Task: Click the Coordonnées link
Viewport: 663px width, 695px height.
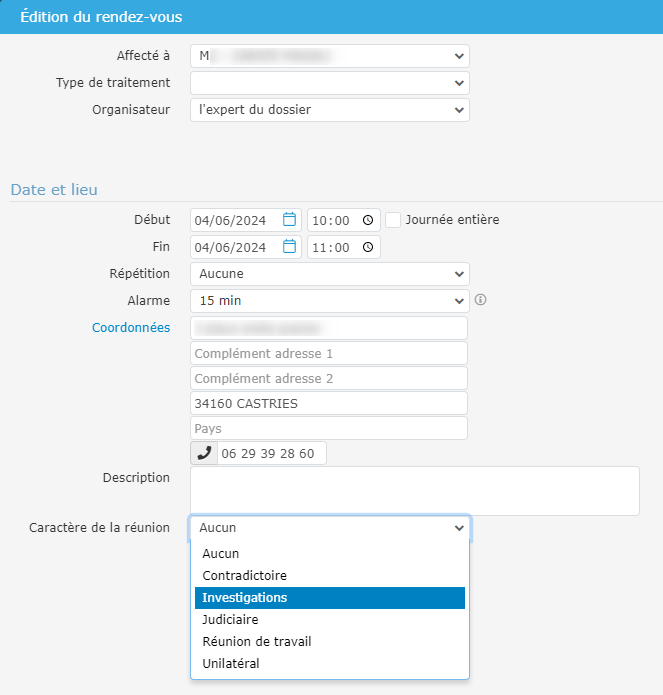Action: (131, 328)
